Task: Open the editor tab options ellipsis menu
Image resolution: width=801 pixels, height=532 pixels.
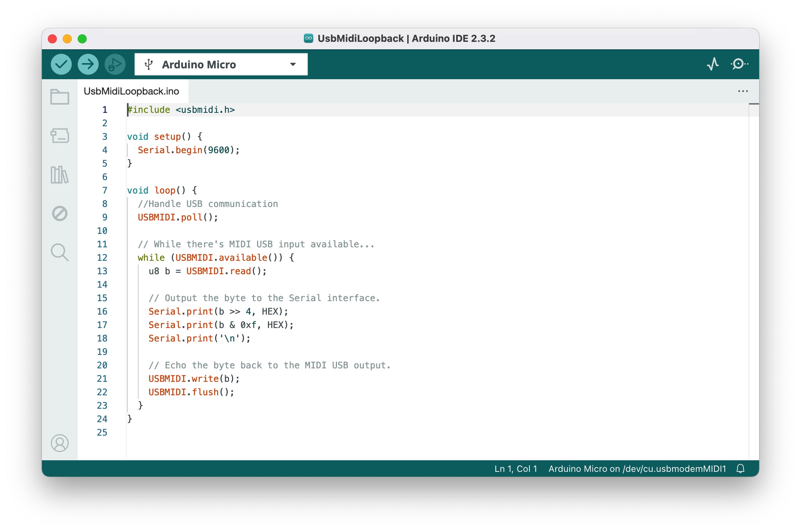Action: coord(743,91)
